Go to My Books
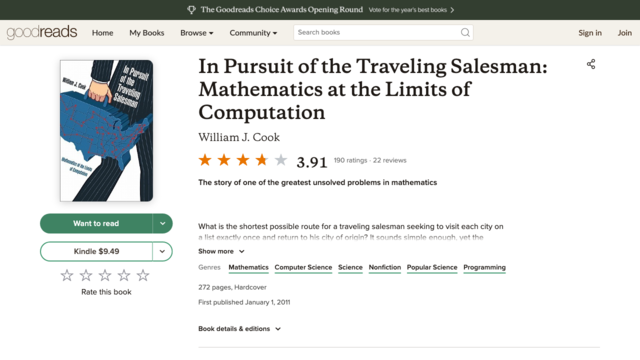Viewport: 640px width, 360px height. click(x=147, y=33)
